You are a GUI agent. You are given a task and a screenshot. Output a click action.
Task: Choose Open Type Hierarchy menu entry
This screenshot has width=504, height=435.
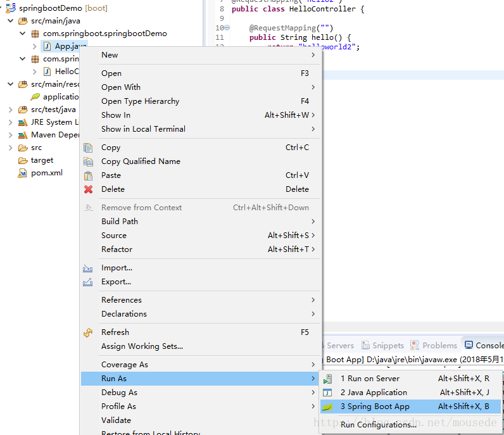point(140,101)
